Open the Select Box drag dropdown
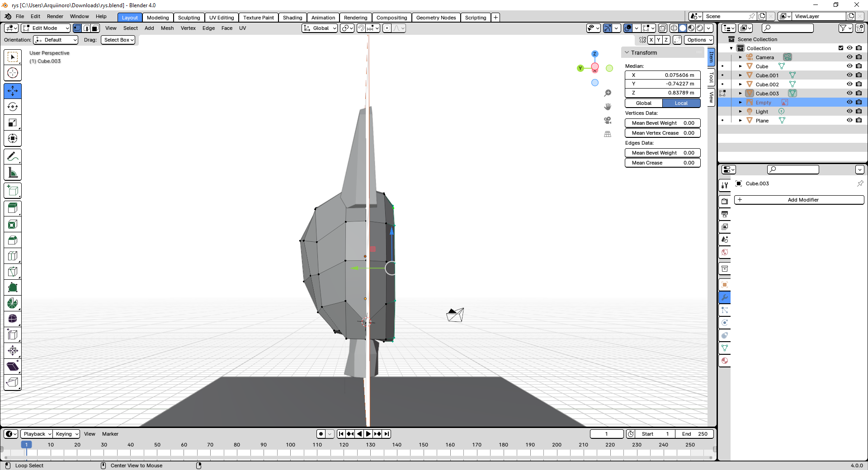 click(118, 40)
